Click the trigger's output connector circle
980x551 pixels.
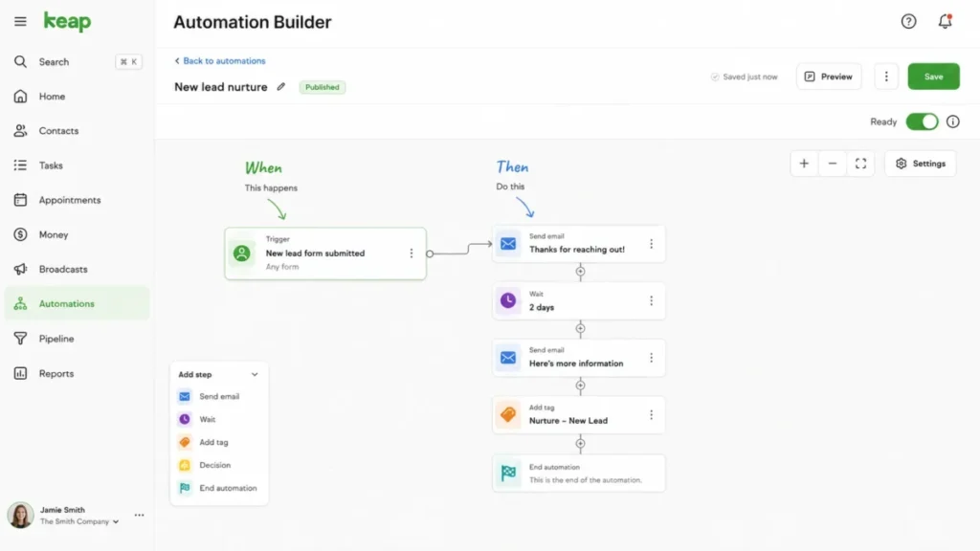(x=430, y=253)
